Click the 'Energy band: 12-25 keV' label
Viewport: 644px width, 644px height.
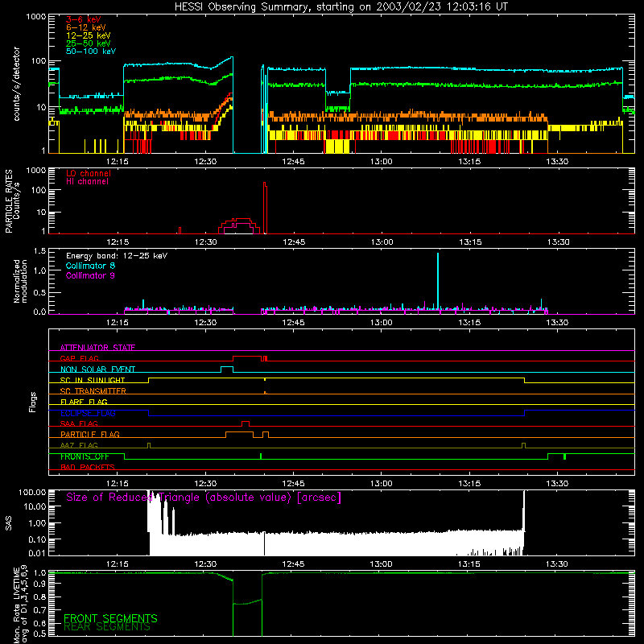pyautogui.click(x=117, y=256)
